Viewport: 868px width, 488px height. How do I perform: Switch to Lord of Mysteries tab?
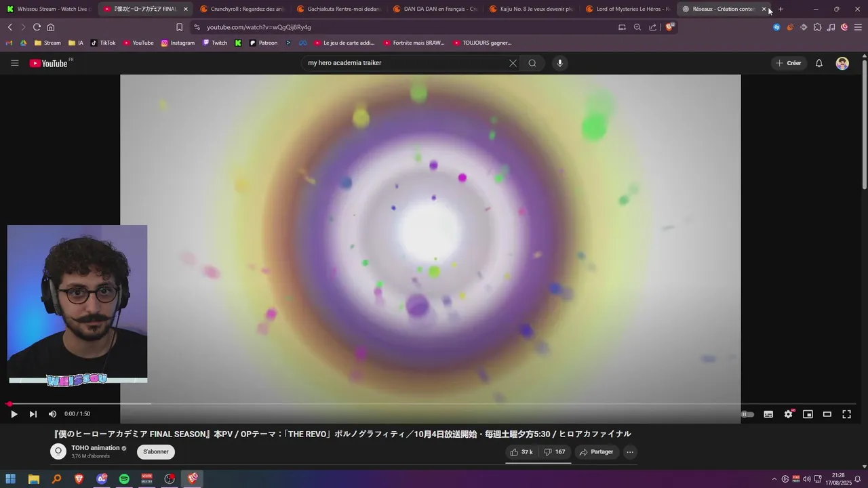(x=629, y=9)
